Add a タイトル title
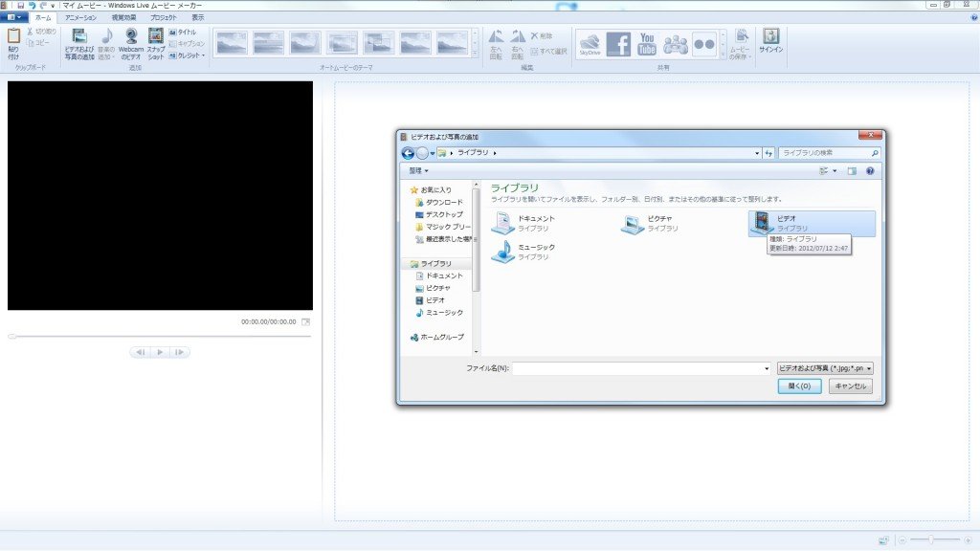The width and height of the screenshot is (980, 551). click(x=183, y=32)
